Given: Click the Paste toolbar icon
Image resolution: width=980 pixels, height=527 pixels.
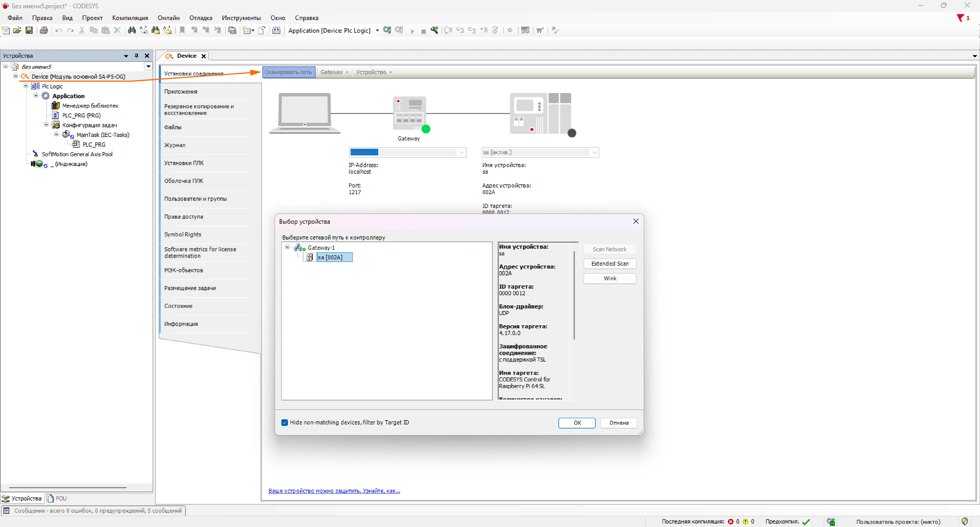Looking at the screenshot, I should coord(106,31).
